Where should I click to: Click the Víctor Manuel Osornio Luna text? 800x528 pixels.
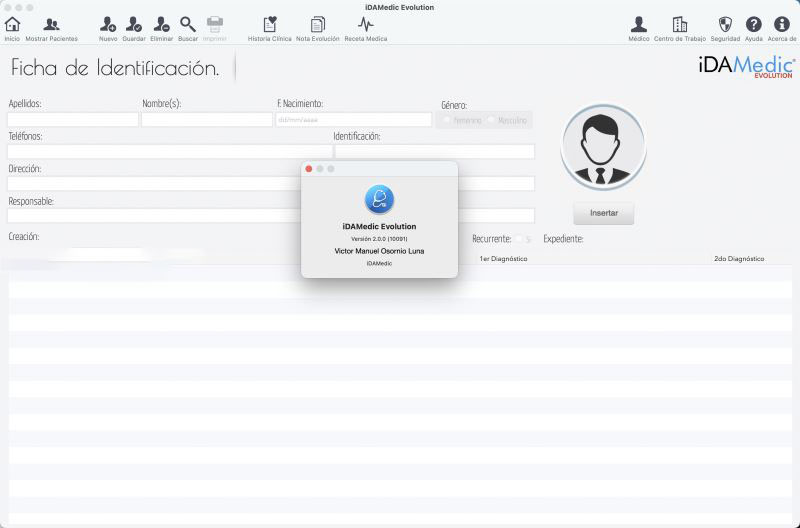(379, 251)
